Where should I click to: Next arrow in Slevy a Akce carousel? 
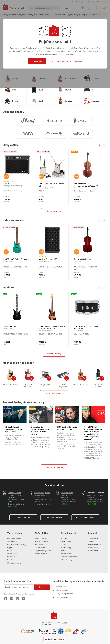pyautogui.click(x=104, y=145)
